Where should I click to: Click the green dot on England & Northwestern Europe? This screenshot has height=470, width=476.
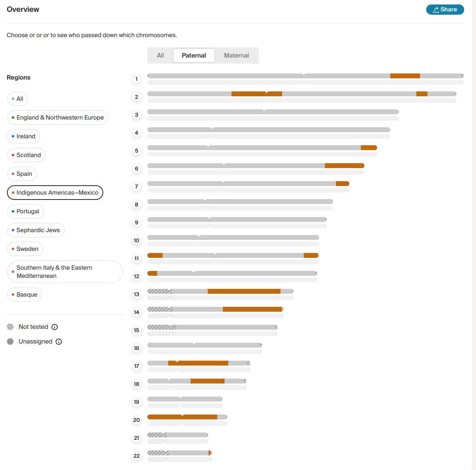pos(12,117)
